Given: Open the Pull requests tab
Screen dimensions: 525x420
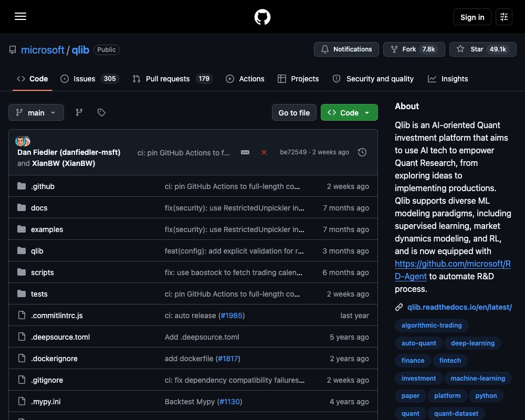Looking at the screenshot, I should pyautogui.click(x=172, y=79).
